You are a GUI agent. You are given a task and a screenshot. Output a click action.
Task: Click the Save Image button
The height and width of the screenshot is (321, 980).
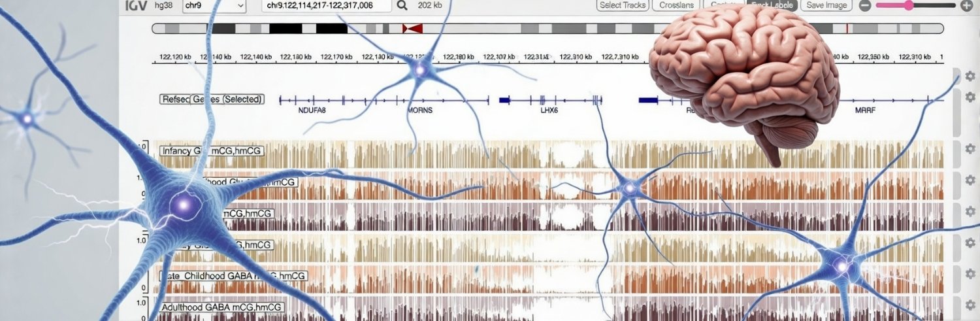(x=826, y=5)
